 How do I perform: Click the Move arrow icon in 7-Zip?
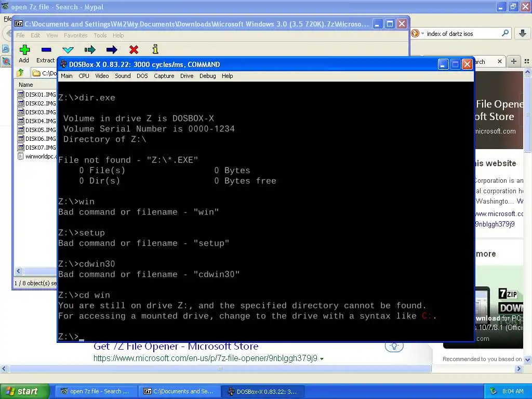tap(112, 50)
